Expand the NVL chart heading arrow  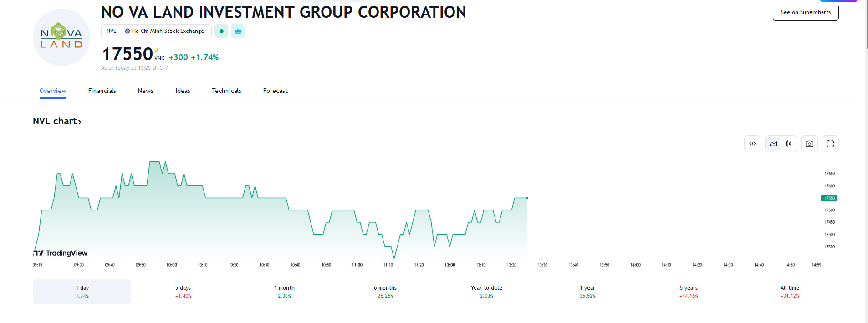(x=80, y=122)
